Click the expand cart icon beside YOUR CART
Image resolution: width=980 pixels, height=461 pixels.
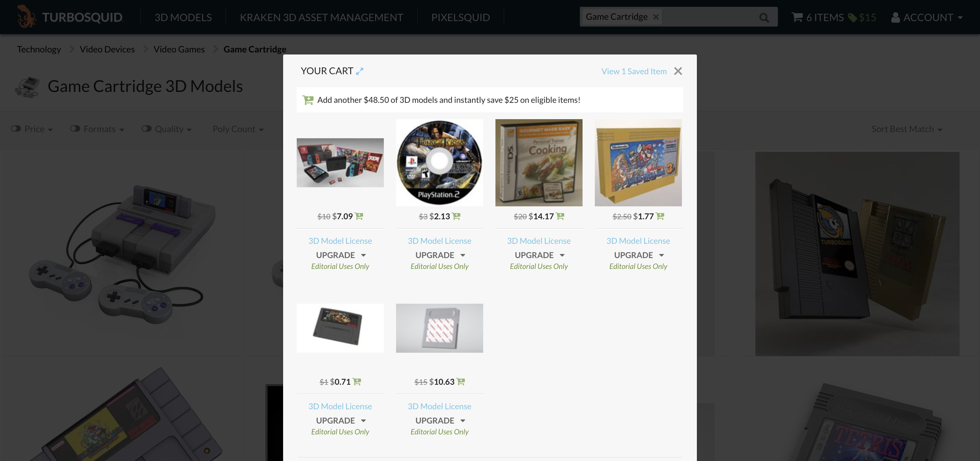click(x=360, y=71)
